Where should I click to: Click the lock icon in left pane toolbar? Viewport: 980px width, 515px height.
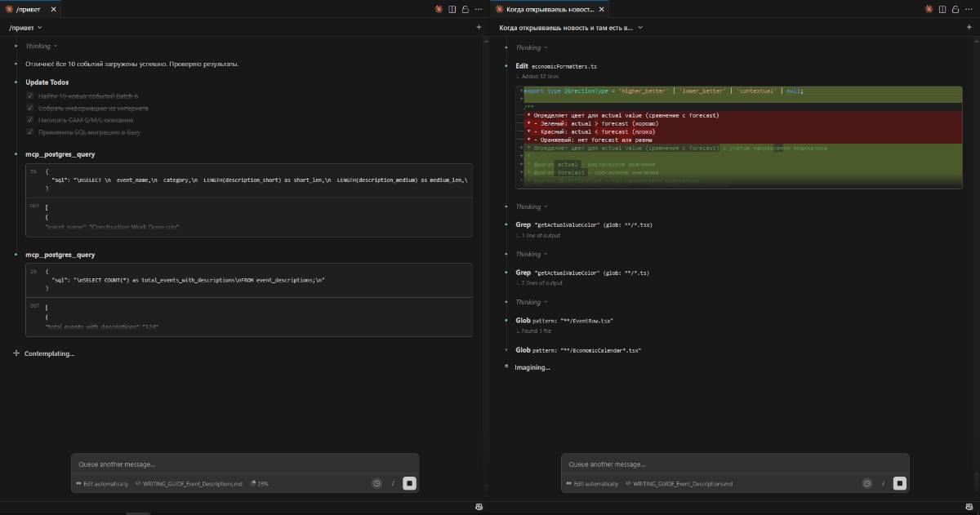click(465, 9)
